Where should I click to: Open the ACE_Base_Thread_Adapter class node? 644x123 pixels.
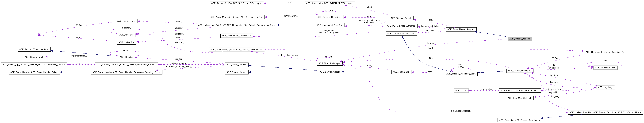click(460, 29)
